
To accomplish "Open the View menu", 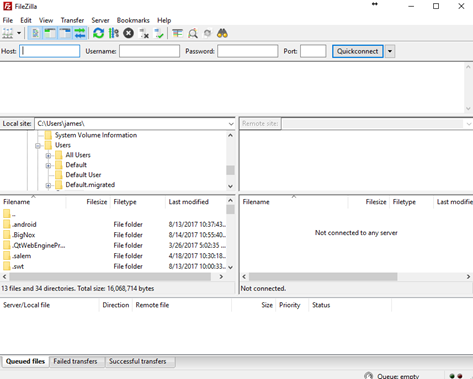I will point(46,20).
